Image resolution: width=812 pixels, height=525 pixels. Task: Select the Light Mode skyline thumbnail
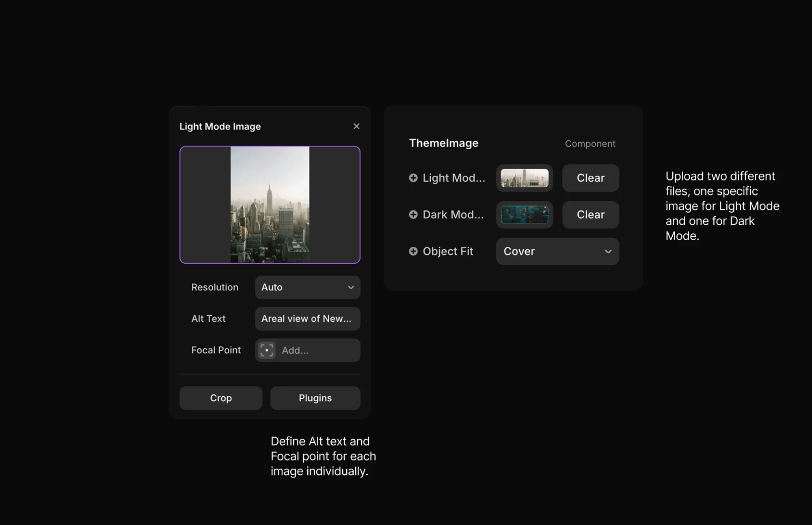pos(524,178)
